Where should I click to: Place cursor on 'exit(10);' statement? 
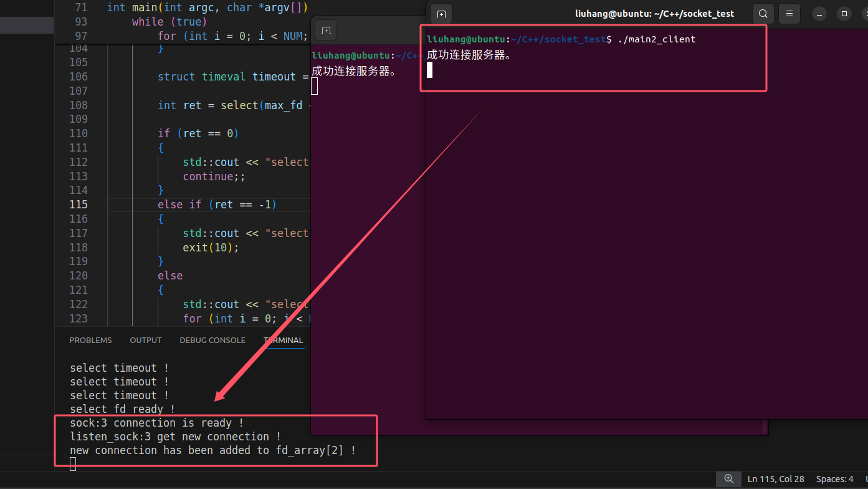pos(211,248)
